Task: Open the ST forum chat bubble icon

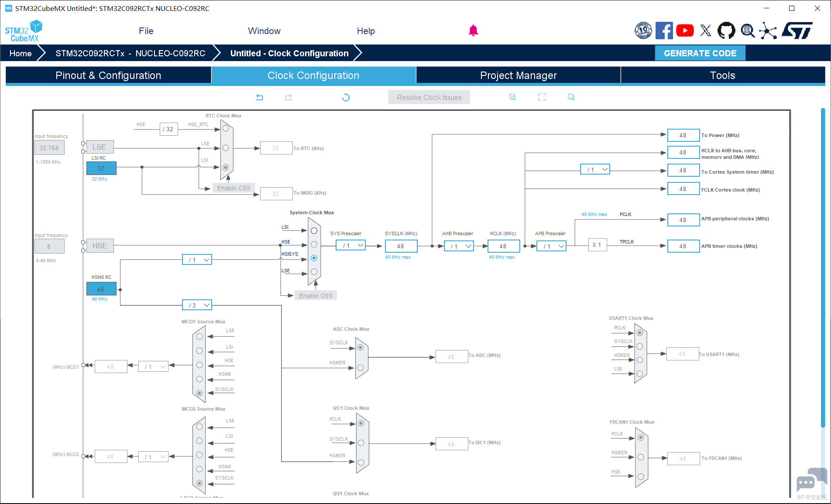Action: coord(811,480)
